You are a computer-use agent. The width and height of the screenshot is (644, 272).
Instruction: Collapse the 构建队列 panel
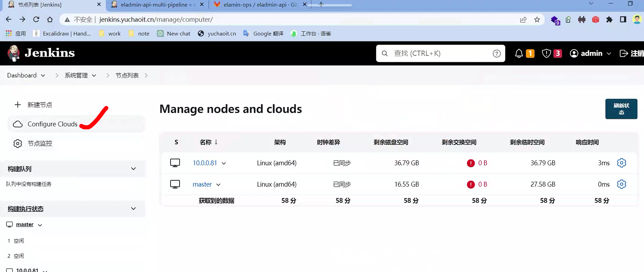point(133,169)
